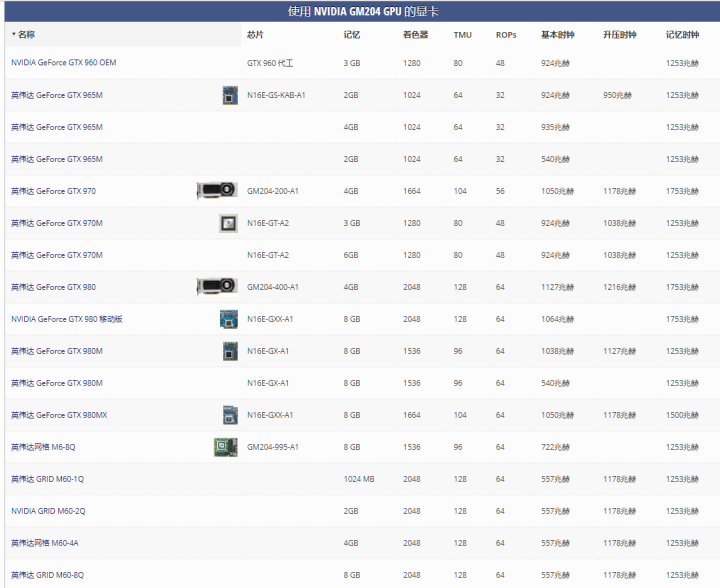Open the GTX 965M chip thumbnail beside N16E-GS-KAB-A1
Image resolution: width=720 pixels, height=588 pixels.
(x=230, y=95)
